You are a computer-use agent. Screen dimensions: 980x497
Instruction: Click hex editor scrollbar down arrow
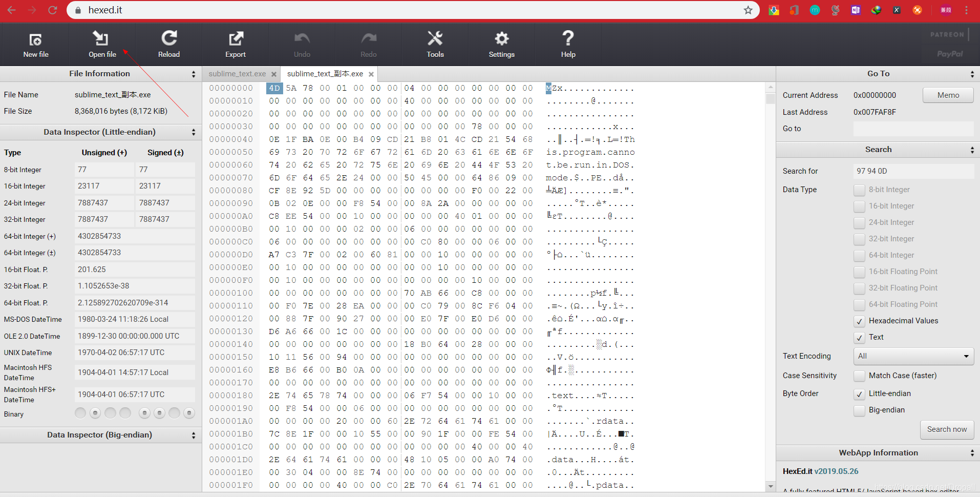click(771, 486)
